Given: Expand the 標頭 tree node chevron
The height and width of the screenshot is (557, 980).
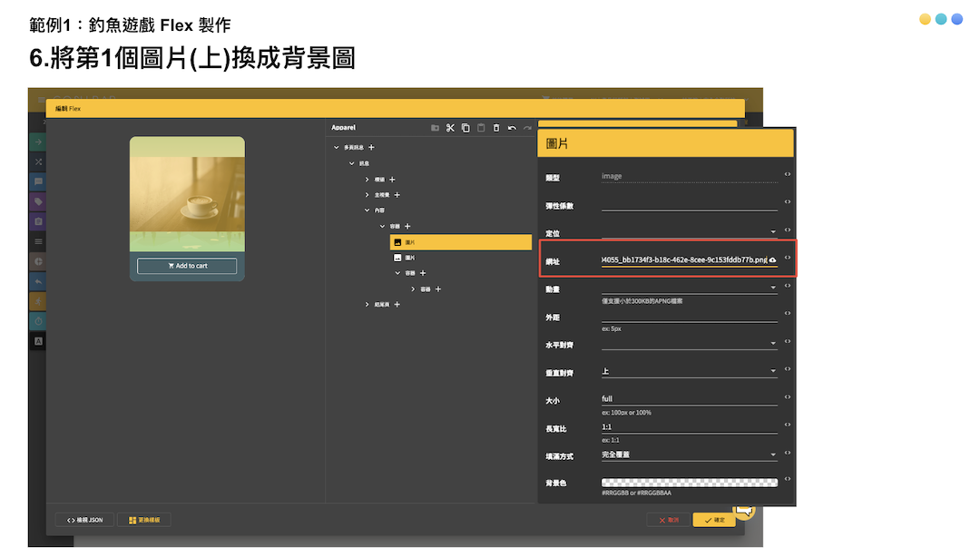Looking at the screenshot, I should (367, 180).
